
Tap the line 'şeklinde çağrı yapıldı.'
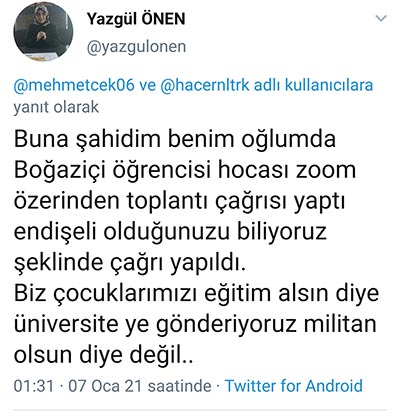pos(130,264)
